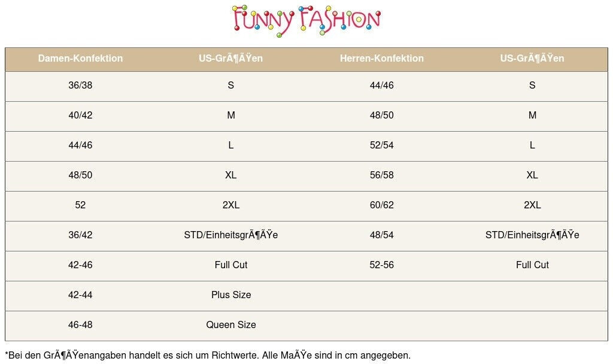Click the Funny Fashion logo
The image size is (613, 364).
(x=306, y=21)
